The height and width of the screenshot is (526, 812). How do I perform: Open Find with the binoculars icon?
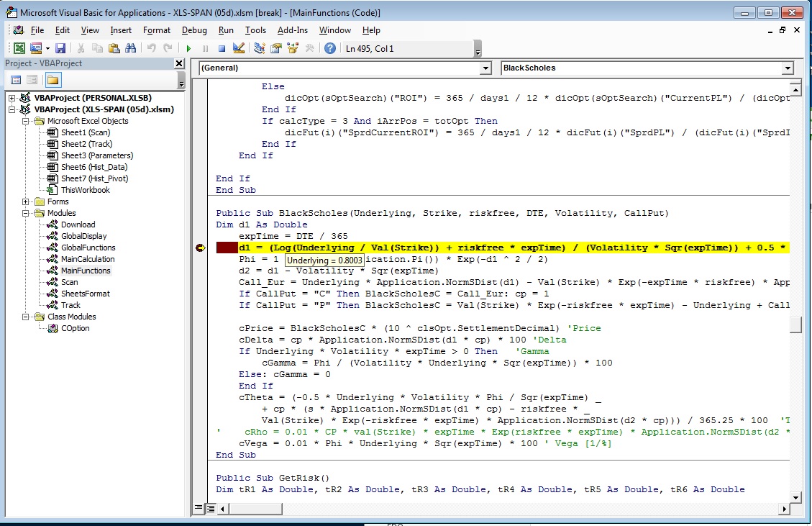pos(130,48)
